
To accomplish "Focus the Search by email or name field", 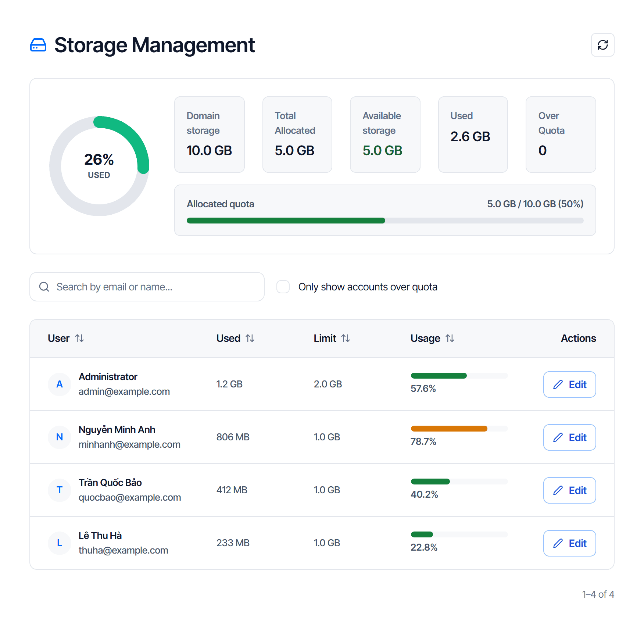I will click(147, 287).
